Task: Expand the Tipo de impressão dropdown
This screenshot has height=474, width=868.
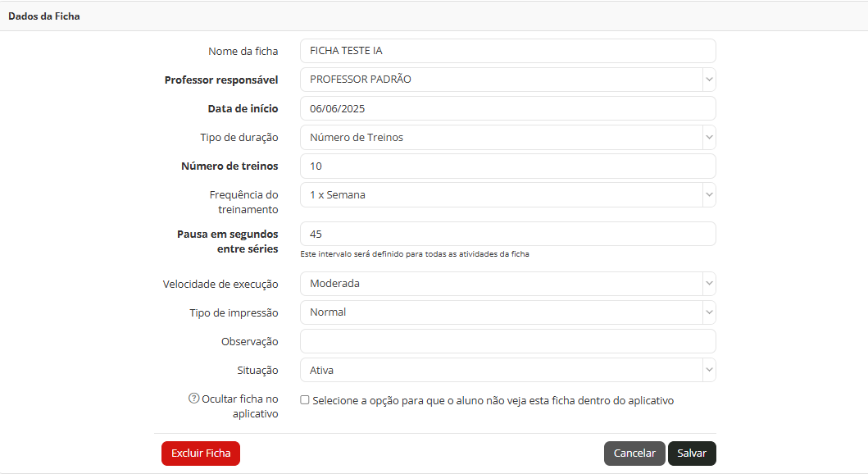Action: pyautogui.click(x=507, y=312)
